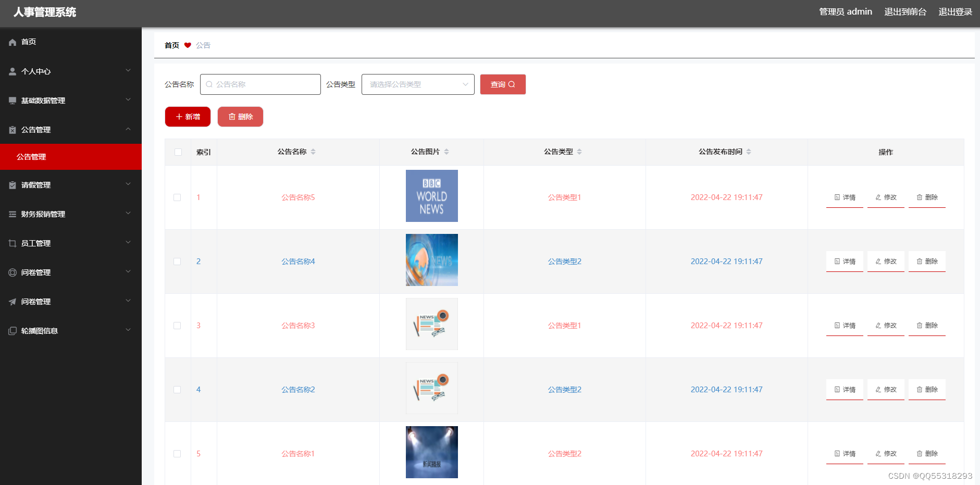The width and height of the screenshot is (980, 485).
Task: Expand the 请假管理 menu chevron
Action: [128, 184]
